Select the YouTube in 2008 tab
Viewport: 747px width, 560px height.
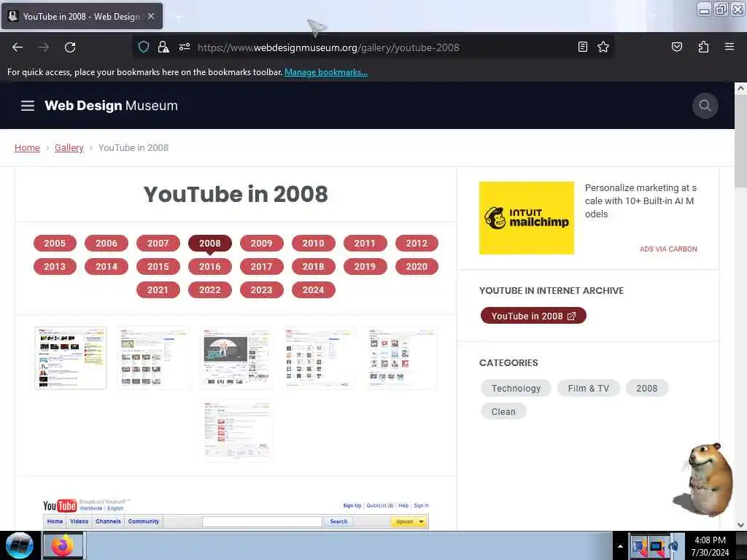[x=82, y=16]
